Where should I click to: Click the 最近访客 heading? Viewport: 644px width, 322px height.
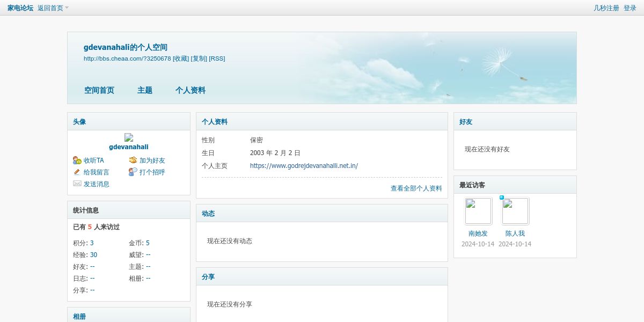(x=472, y=185)
